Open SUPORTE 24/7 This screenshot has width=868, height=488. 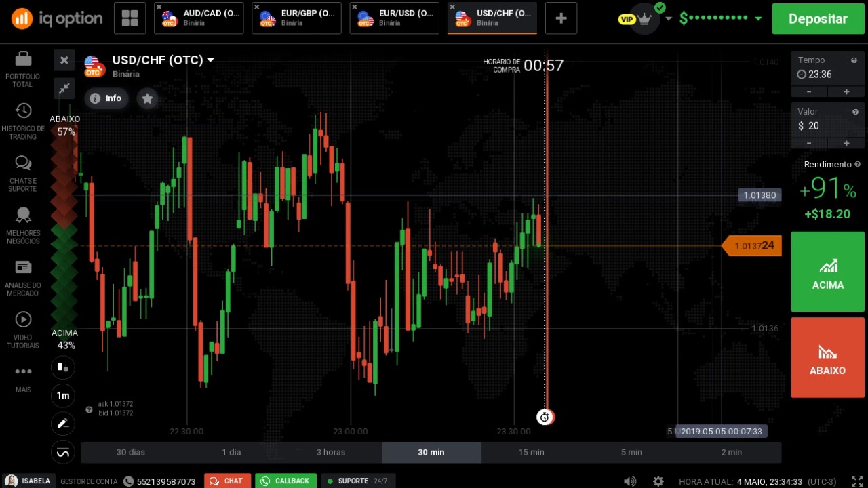tap(359, 481)
